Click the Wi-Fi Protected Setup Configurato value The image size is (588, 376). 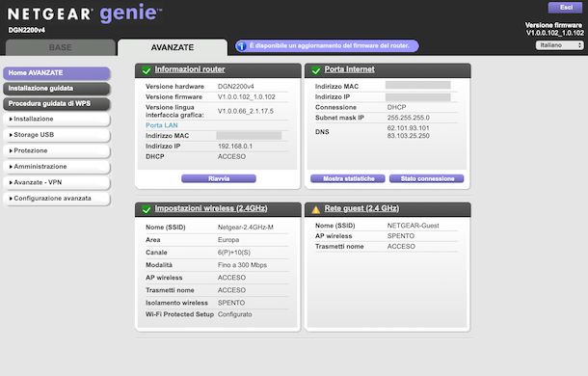[235, 314]
